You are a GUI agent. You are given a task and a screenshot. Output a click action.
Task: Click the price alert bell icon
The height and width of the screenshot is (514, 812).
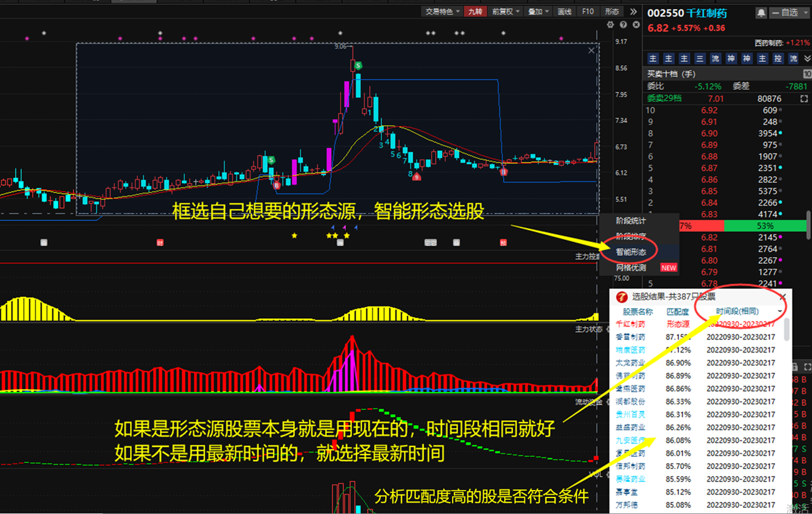point(760,12)
